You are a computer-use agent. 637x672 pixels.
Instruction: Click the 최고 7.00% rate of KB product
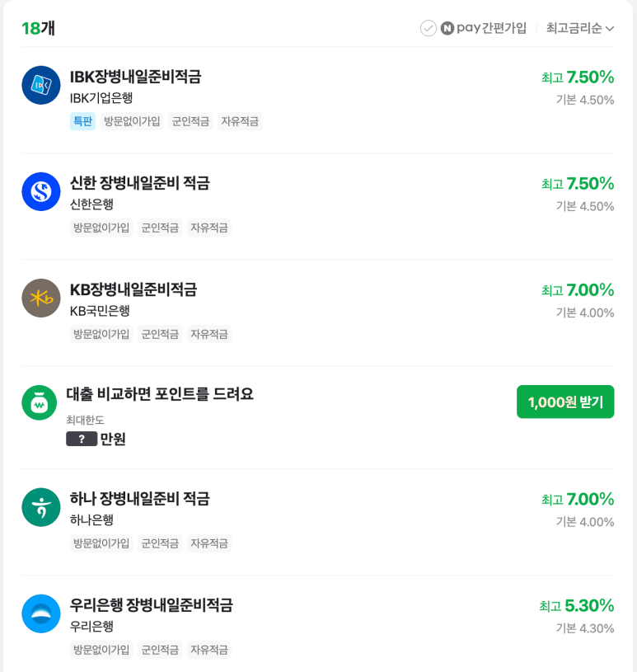[x=578, y=290]
